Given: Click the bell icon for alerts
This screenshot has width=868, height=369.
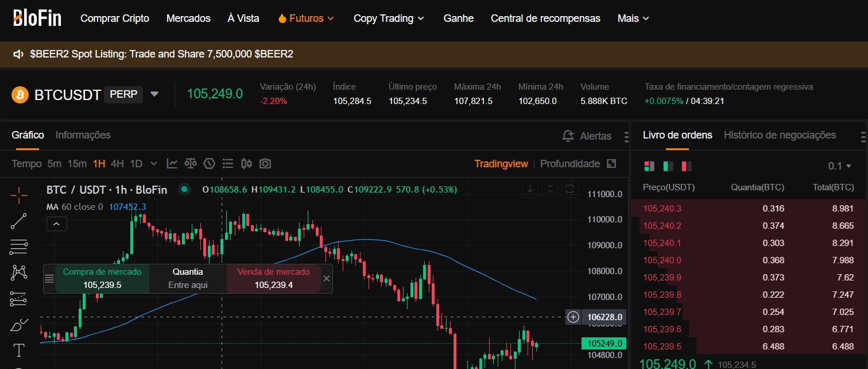Looking at the screenshot, I should [x=568, y=136].
